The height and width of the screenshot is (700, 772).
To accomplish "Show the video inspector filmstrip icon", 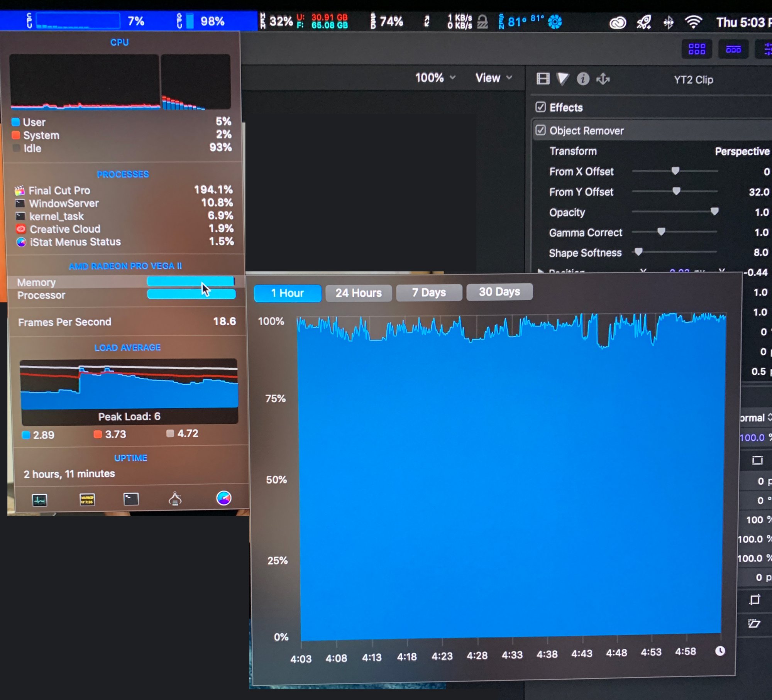I will click(x=543, y=79).
